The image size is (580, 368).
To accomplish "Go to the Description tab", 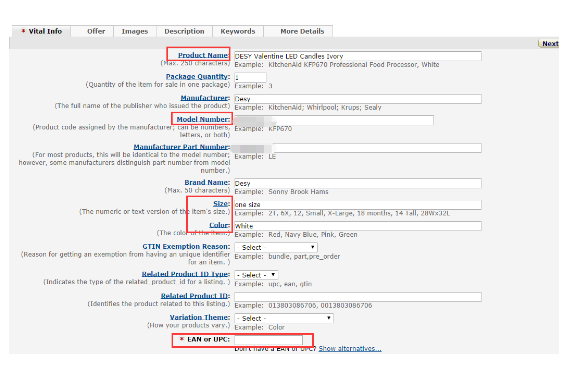I will click(184, 31).
